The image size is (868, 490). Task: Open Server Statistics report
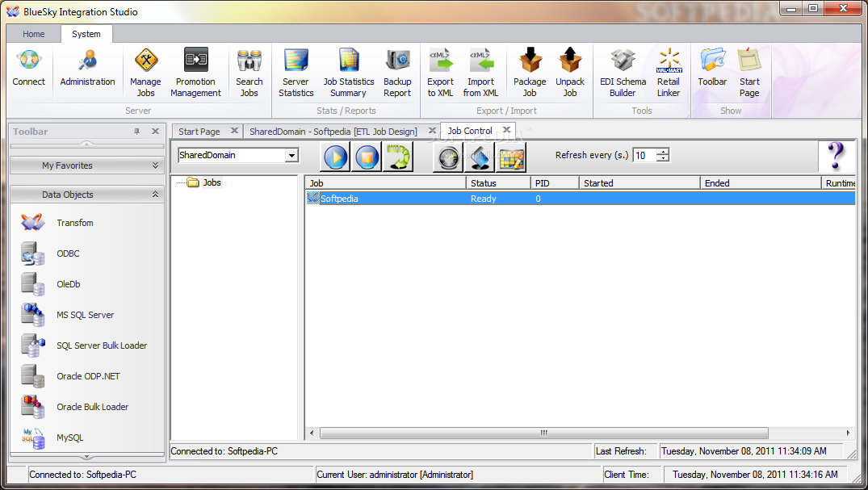296,73
